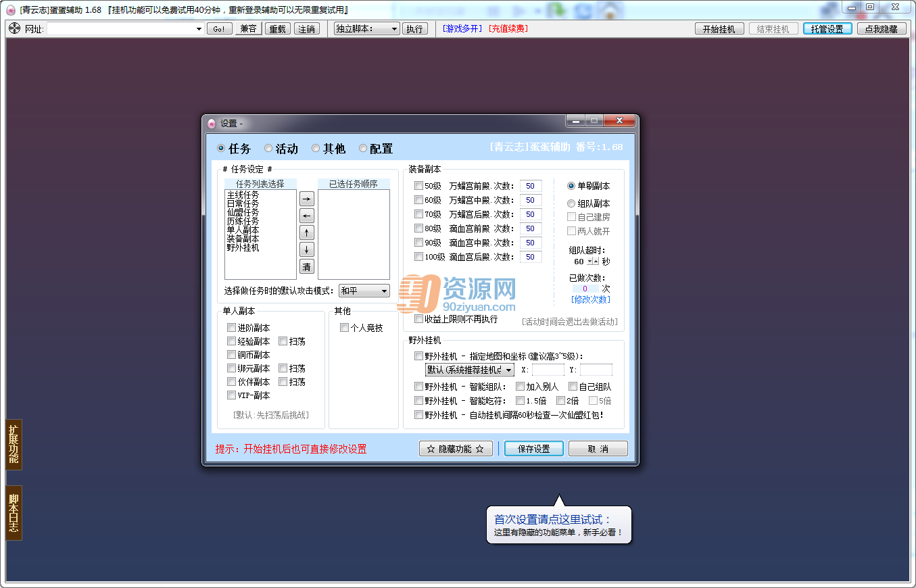The height and width of the screenshot is (588, 916).
Task: Check the 个人竞技 checkbox
Action: (x=344, y=328)
